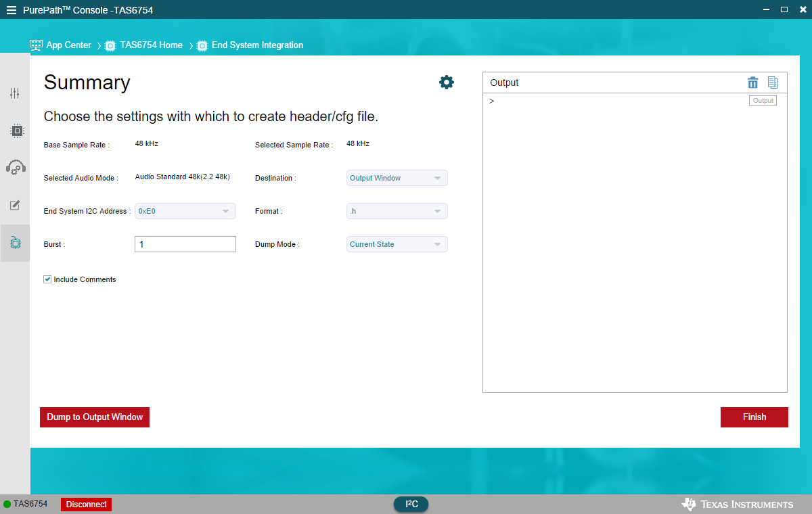Click into the Burst input field

click(185, 244)
